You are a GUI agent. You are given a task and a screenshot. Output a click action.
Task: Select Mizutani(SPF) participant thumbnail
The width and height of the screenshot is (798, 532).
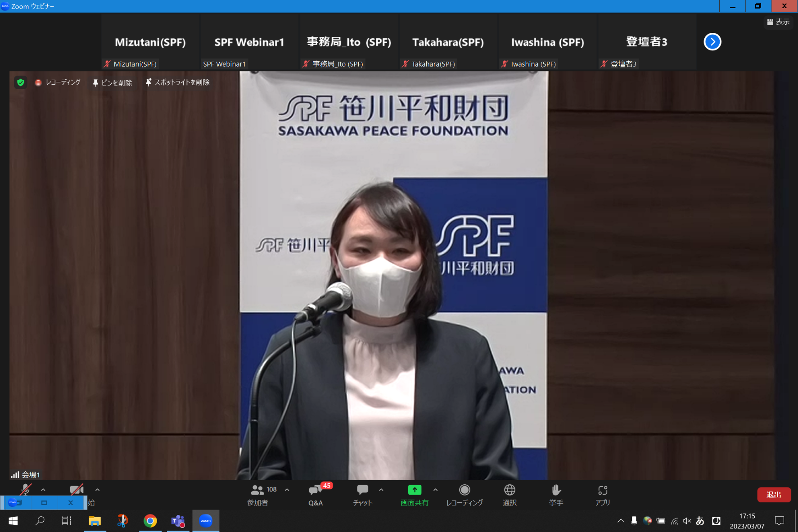150,42
